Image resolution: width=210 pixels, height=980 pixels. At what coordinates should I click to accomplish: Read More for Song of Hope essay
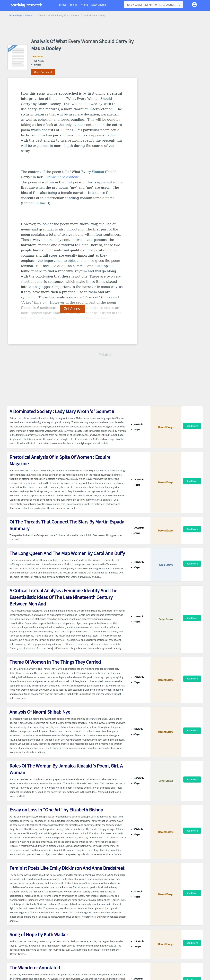click(192, 943)
